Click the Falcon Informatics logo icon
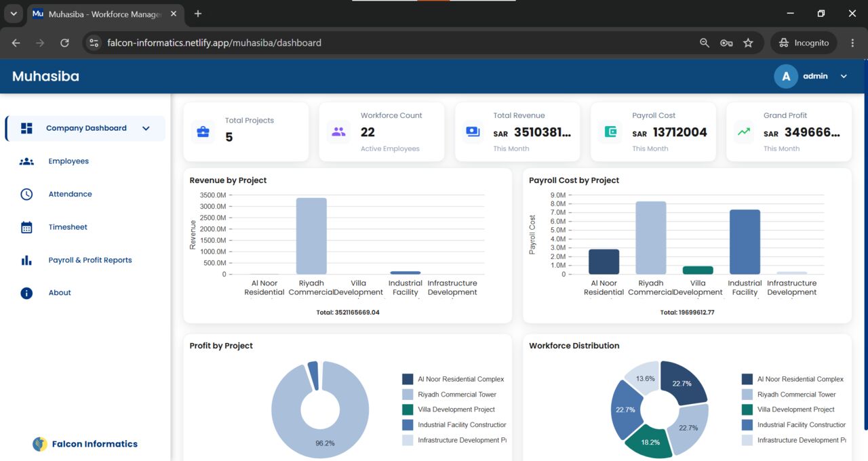Viewport: 868px width, 461px height. tap(40, 444)
